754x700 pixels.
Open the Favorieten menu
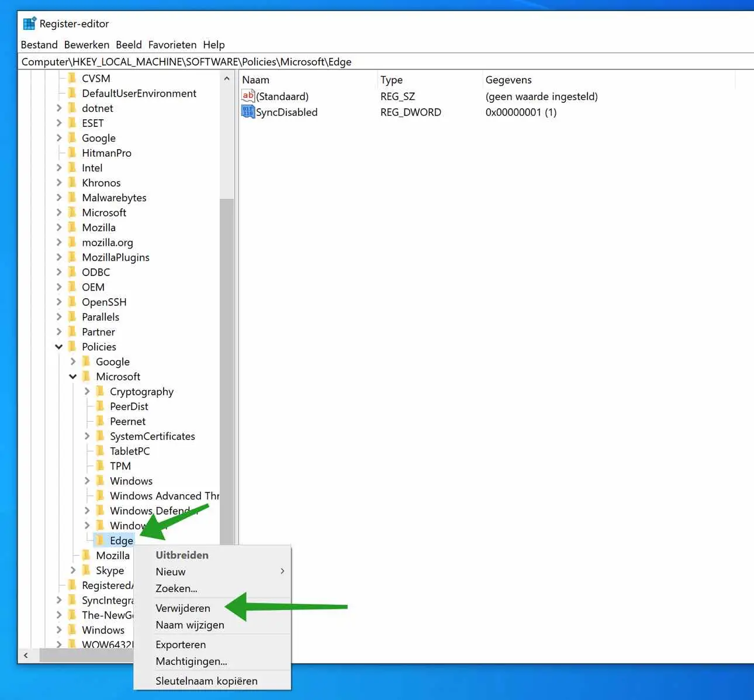pos(172,44)
